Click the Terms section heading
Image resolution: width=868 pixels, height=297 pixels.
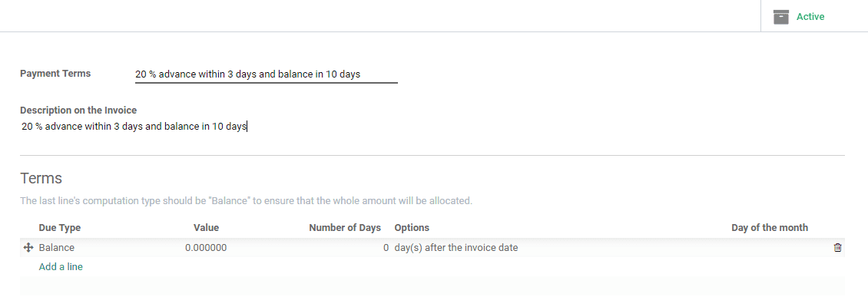(41, 178)
